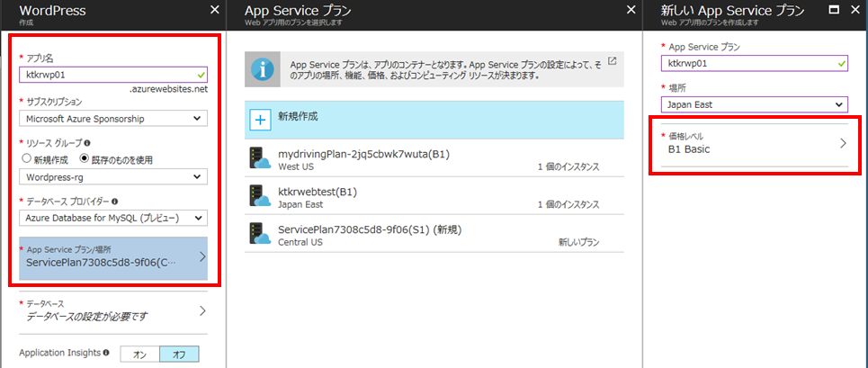Screen dimensions: 868x368
Task: Click 1 個のインスタンス in West US row
Action: (568, 166)
